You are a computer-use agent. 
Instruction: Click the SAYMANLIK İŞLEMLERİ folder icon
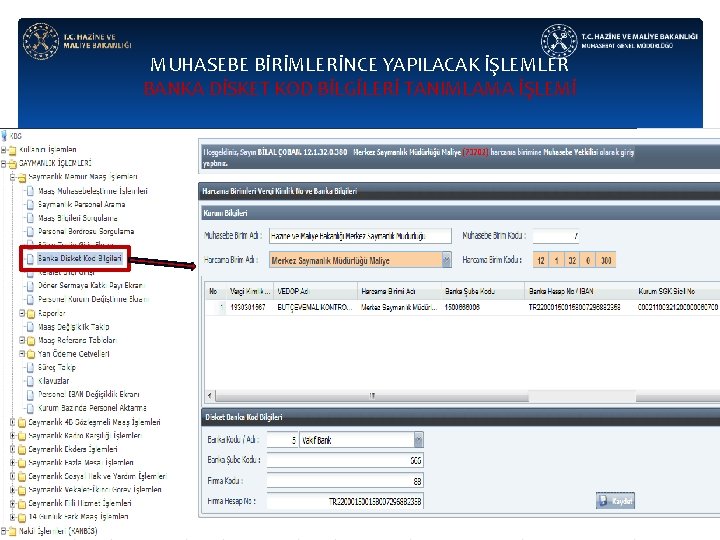pos(12,163)
